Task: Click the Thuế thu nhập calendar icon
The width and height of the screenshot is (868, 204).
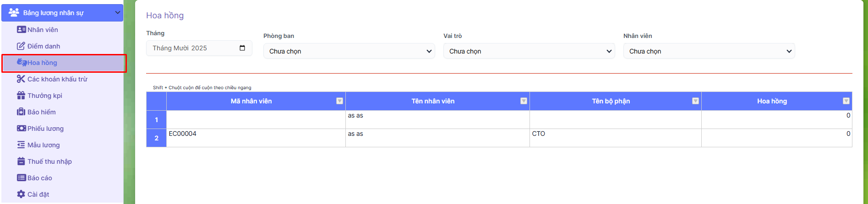Action: coord(21,161)
